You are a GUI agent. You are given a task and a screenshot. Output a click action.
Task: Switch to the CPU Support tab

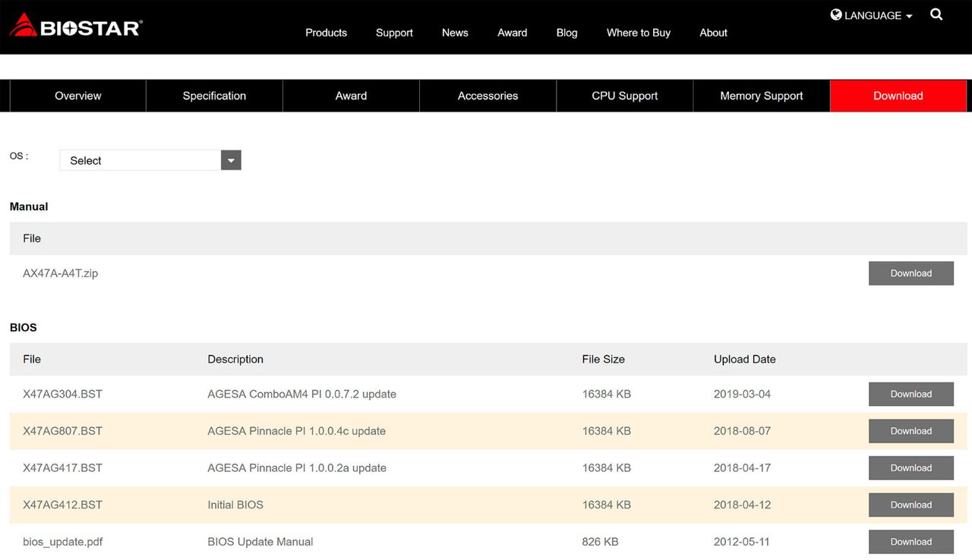[x=624, y=96]
